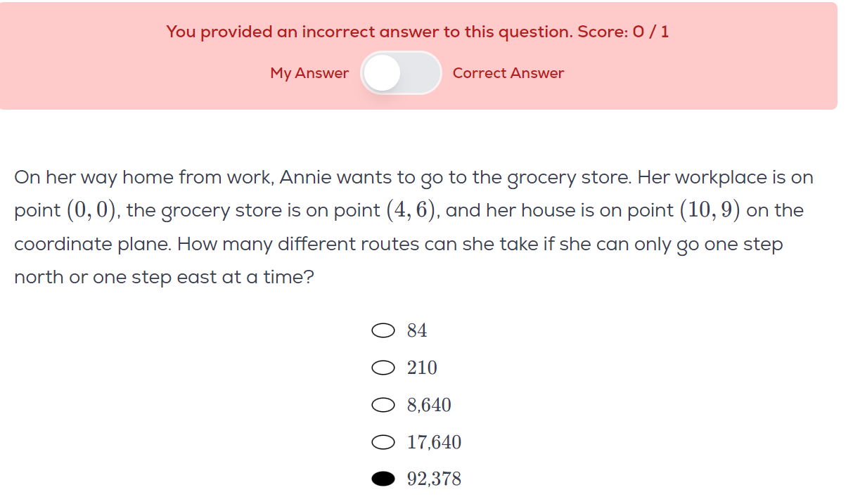This screenshot has width=860, height=504.
Task: Click the "210" answer choice text
Action: (x=422, y=368)
